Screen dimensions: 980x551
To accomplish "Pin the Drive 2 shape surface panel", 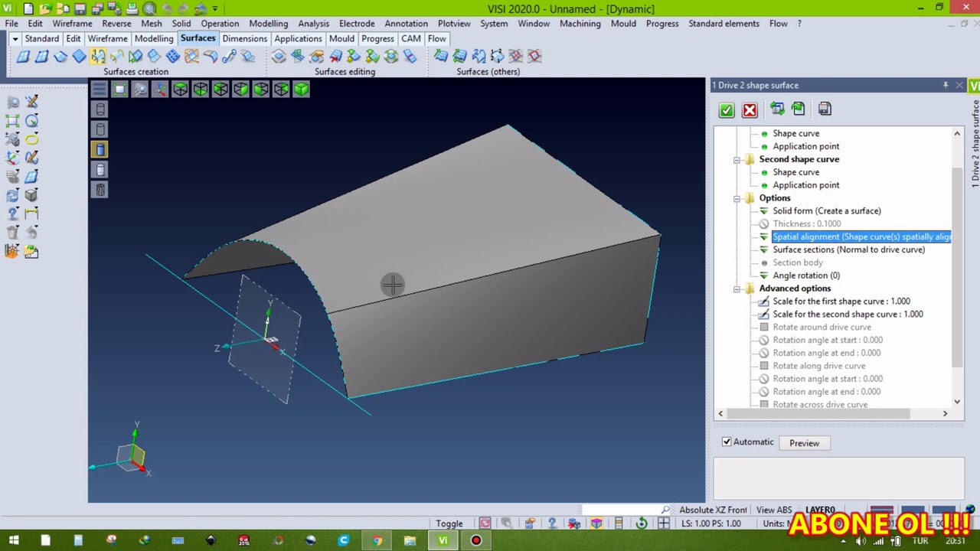I will 946,85.
